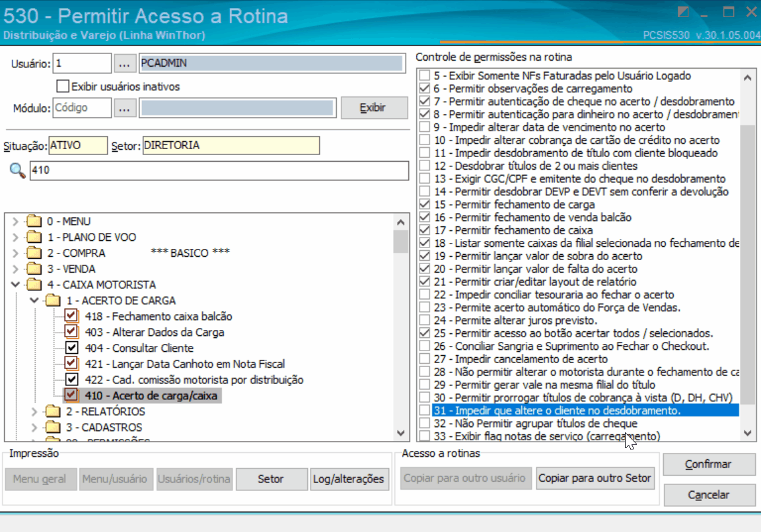Enable permission 27 - Impedir cancelamento de acerto
This screenshot has width=761, height=532.
pos(425,359)
